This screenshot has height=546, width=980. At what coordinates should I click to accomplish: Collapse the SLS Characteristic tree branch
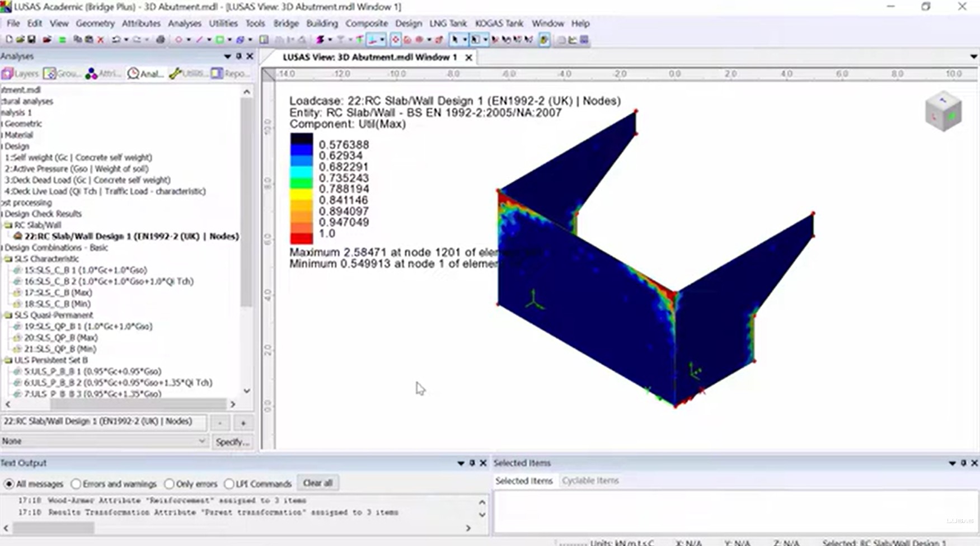8,258
